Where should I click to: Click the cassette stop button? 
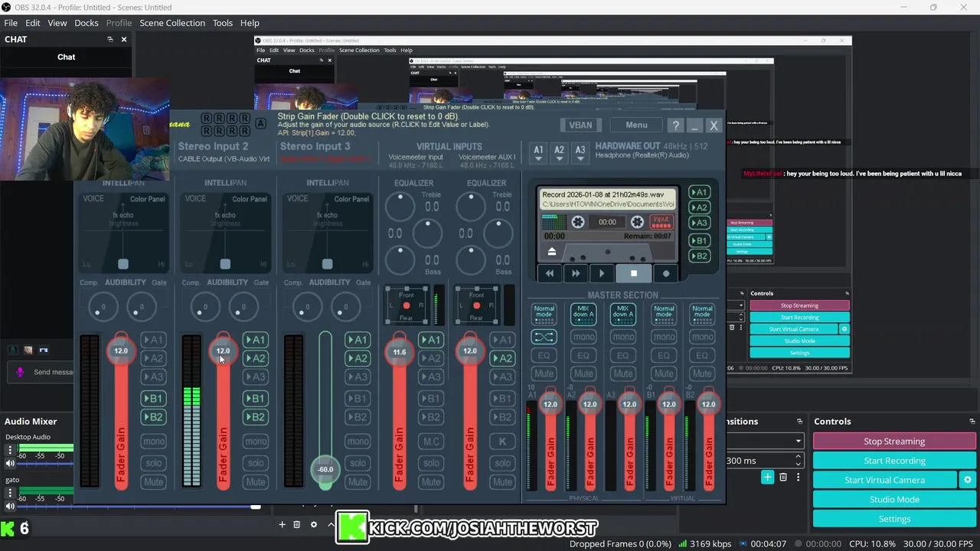point(633,273)
